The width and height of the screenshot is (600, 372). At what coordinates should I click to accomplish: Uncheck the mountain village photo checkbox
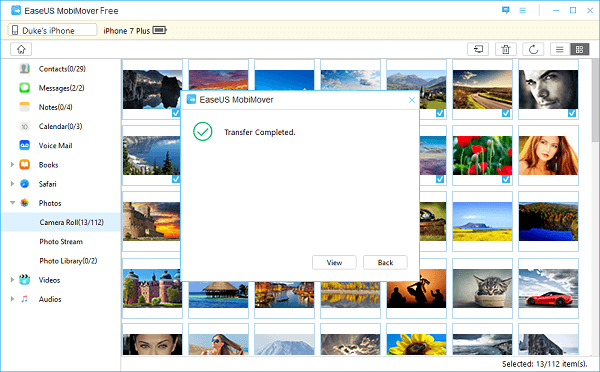point(440,113)
